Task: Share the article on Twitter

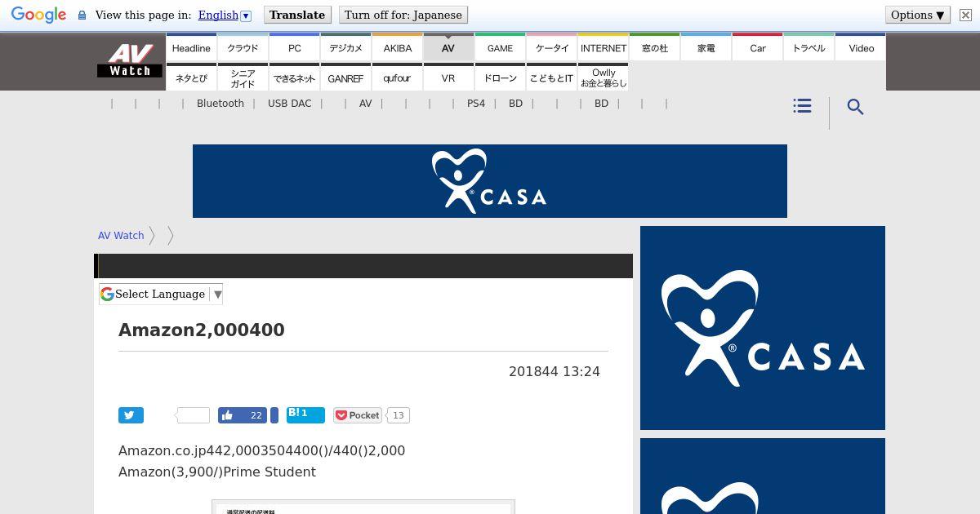Action: [131, 415]
